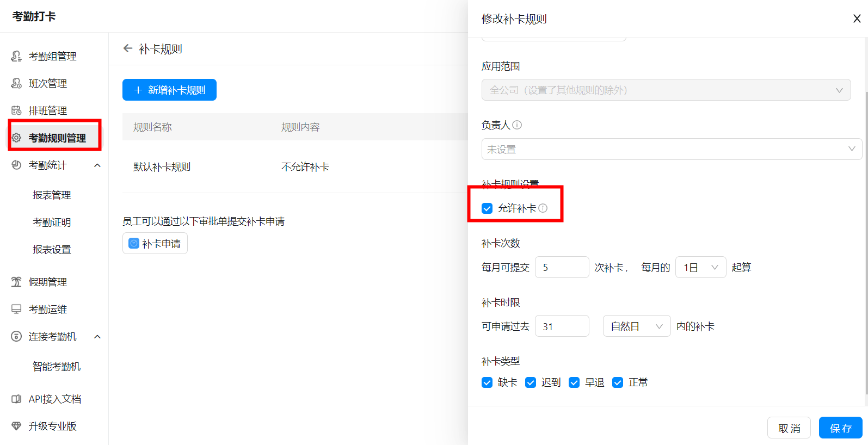Click the 默认补卡规则 row name
The width and height of the screenshot is (868, 445).
click(x=162, y=167)
